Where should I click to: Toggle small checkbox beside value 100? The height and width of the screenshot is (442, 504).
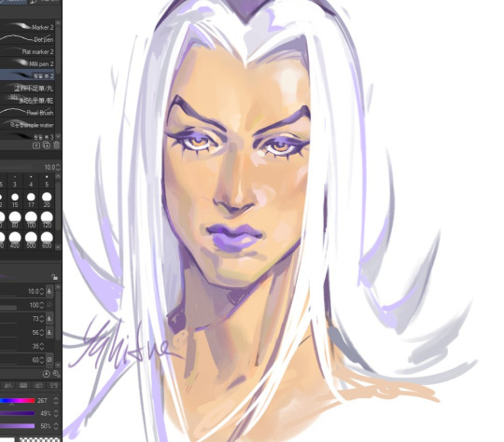pos(49,305)
